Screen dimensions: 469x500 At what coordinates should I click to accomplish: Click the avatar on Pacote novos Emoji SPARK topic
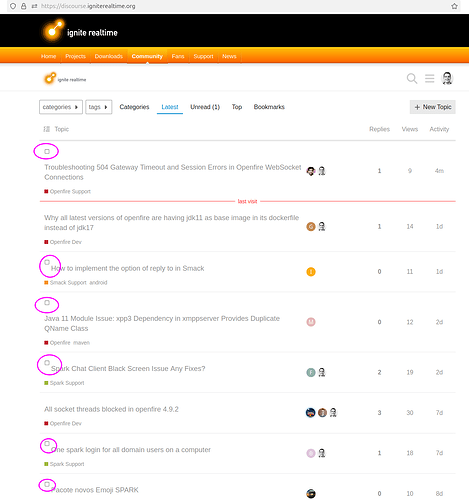click(x=311, y=494)
